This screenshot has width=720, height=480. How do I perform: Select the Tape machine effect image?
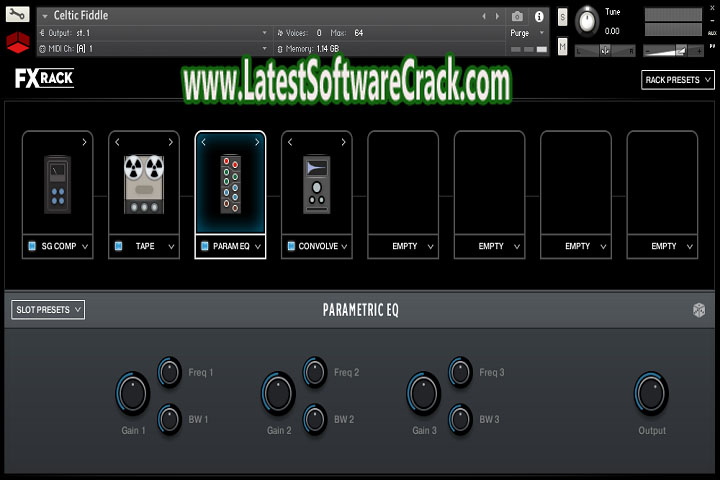tap(144, 184)
